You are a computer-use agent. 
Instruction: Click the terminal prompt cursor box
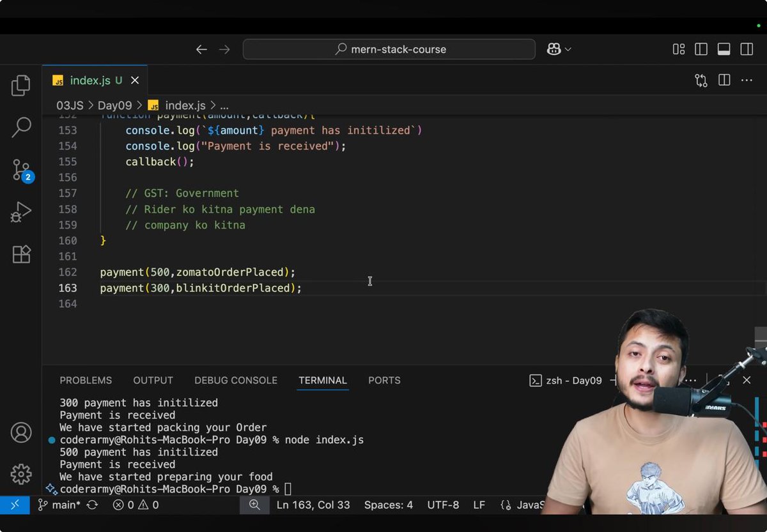[x=288, y=489]
